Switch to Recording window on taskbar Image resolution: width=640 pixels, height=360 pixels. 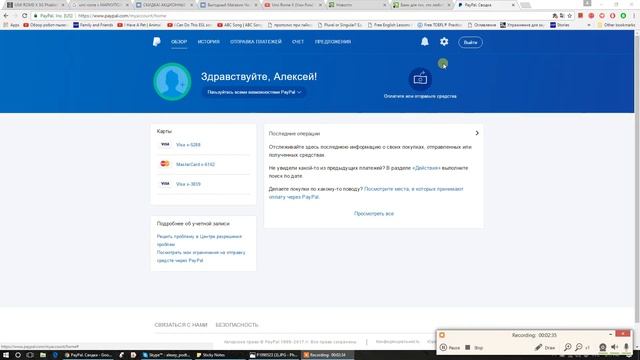[x=327, y=355]
